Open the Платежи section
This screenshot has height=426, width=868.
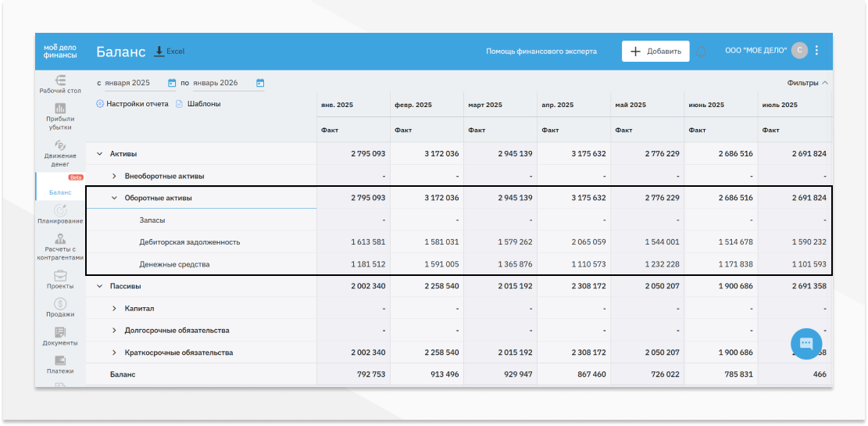tap(60, 365)
